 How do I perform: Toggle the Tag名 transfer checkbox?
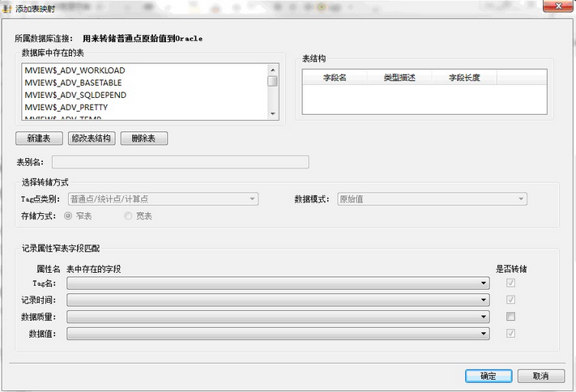coord(510,283)
